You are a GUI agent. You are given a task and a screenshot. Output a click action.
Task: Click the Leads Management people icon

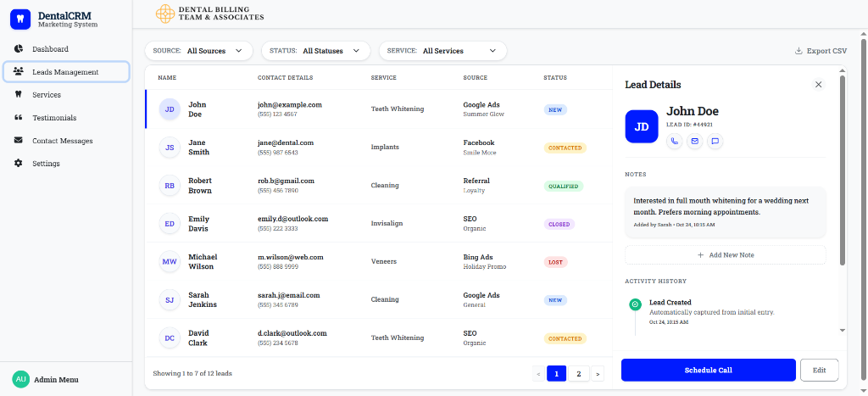pos(19,71)
